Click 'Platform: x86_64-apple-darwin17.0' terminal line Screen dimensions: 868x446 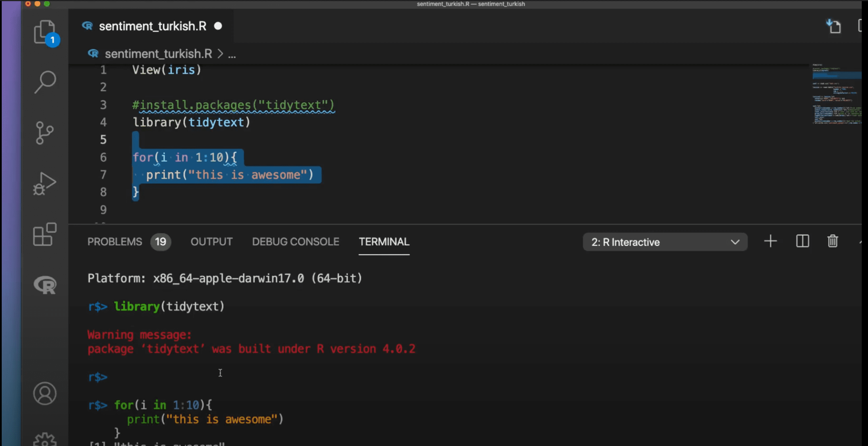coord(225,278)
